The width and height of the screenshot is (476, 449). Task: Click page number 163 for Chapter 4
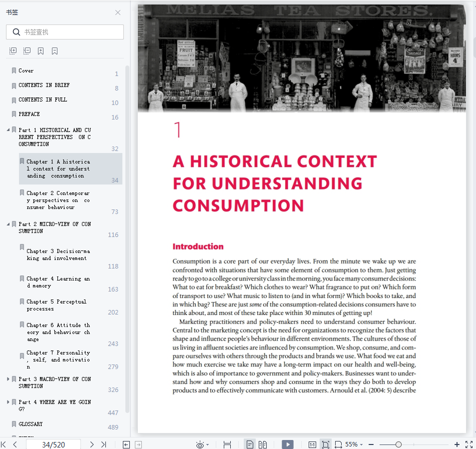click(113, 289)
